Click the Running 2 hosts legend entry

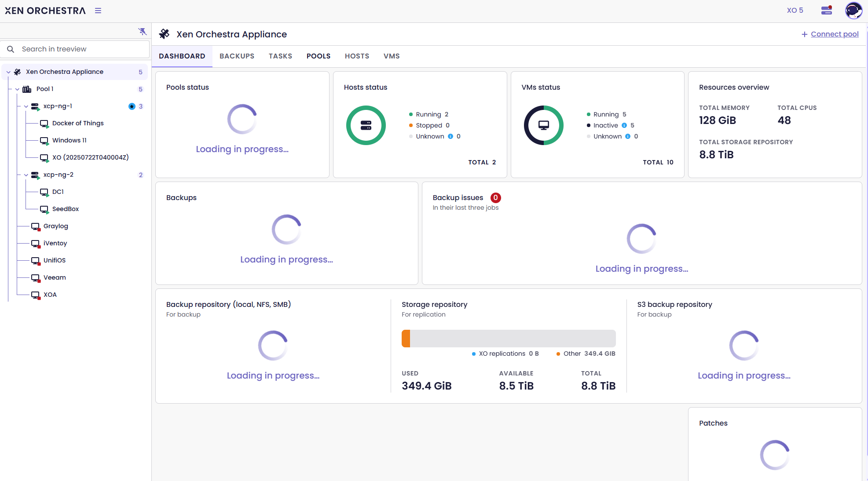click(x=429, y=114)
